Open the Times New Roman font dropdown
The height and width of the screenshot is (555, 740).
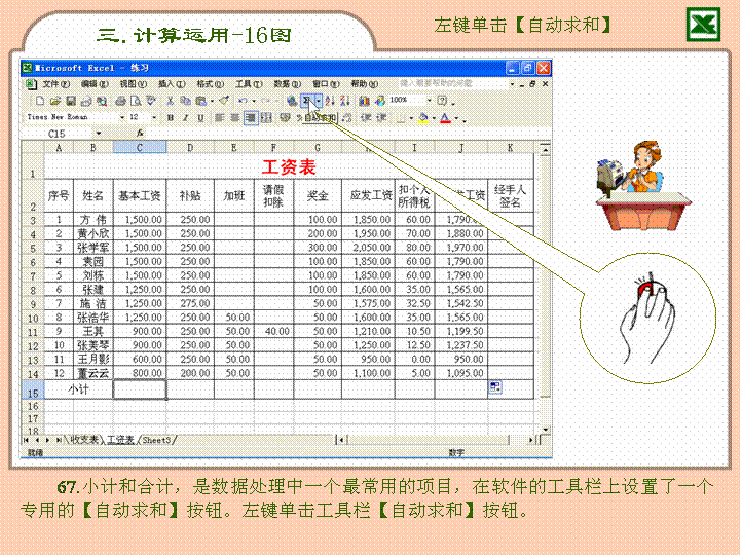pyautogui.click(x=122, y=118)
